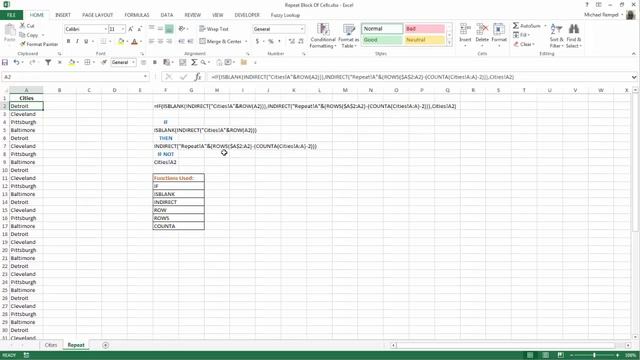This screenshot has width=640, height=360.
Task: Click the Orientation text angle icon
Action: [x=182, y=29]
